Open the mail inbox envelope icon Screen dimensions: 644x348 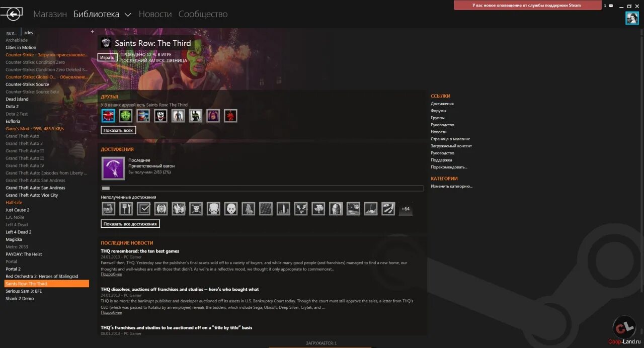pos(611,6)
